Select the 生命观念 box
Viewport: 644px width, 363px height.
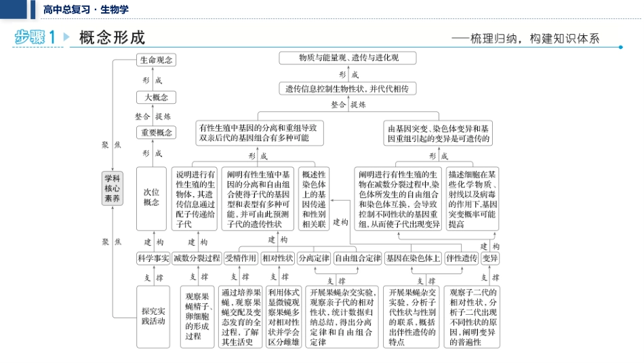click(x=156, y=60)
